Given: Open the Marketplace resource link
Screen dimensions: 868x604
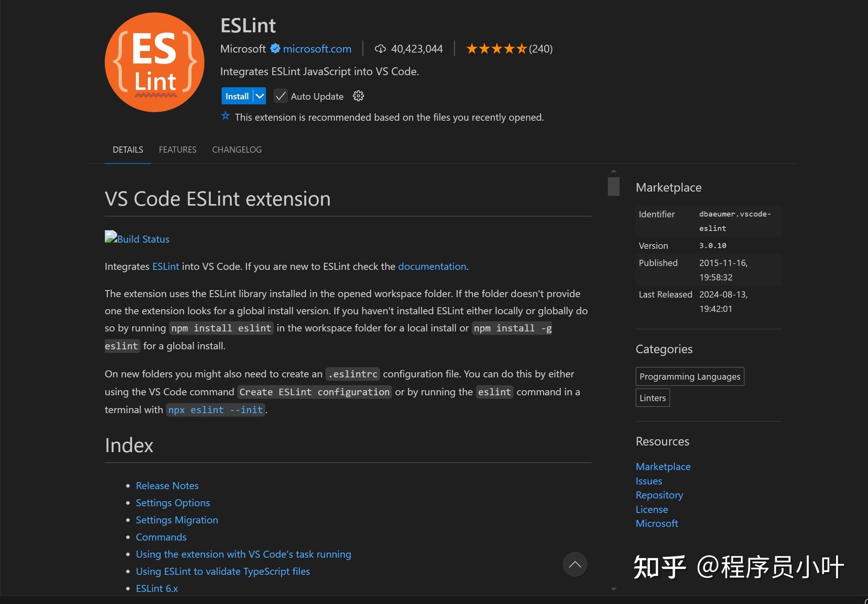Looking at the screenshot, I should 663,467.
